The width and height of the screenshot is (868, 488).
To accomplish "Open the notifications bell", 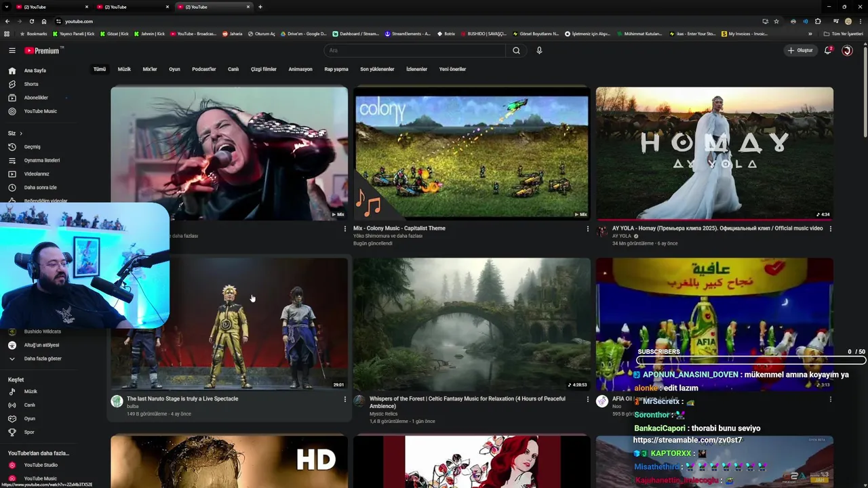I will tap(828, 50).
